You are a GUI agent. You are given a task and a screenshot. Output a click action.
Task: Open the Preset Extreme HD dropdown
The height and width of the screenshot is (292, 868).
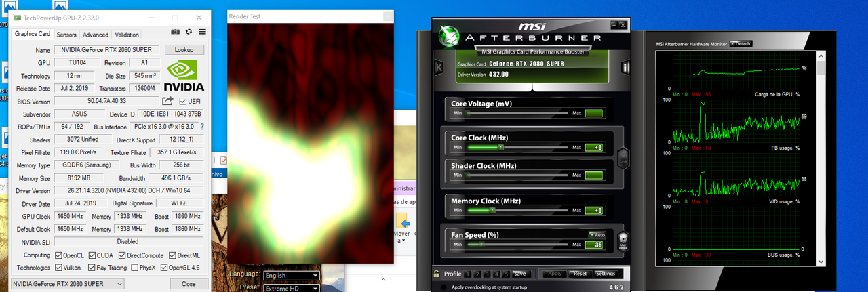click(x=291, y=287)
